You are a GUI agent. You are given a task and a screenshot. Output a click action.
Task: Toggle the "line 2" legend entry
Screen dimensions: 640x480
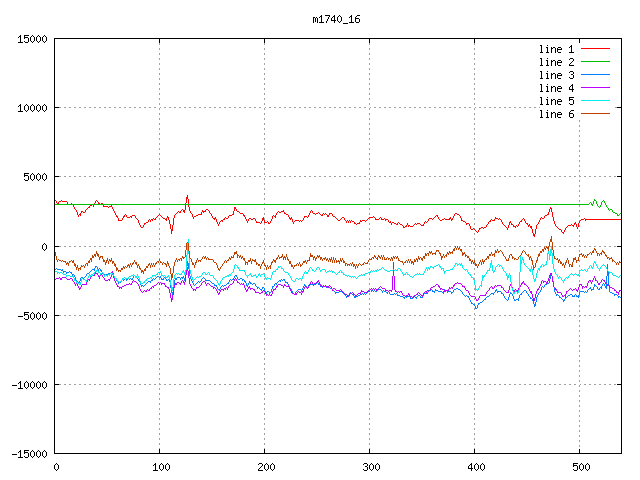(x=556, y=62)
